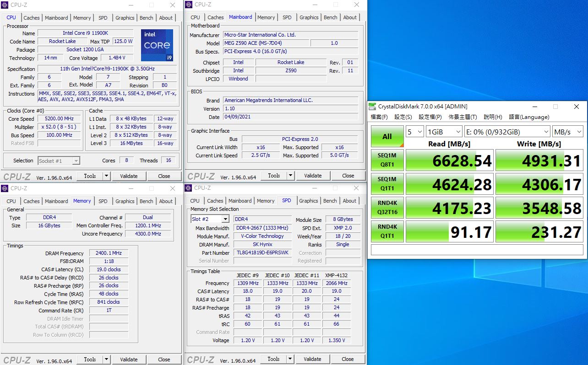Open the 設定檔(P) menu in CrystalDiskMark

click(x=430, y=117)
